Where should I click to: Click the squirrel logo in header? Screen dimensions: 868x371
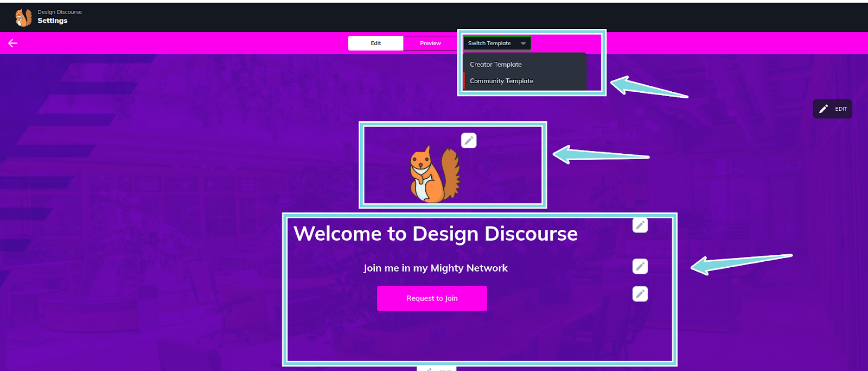point(23,17)
